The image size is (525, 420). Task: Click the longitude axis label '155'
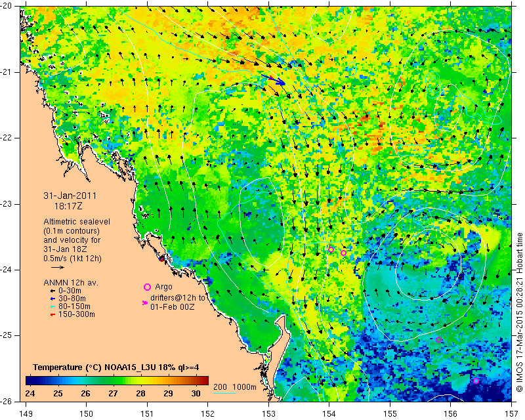coord(390,414)
